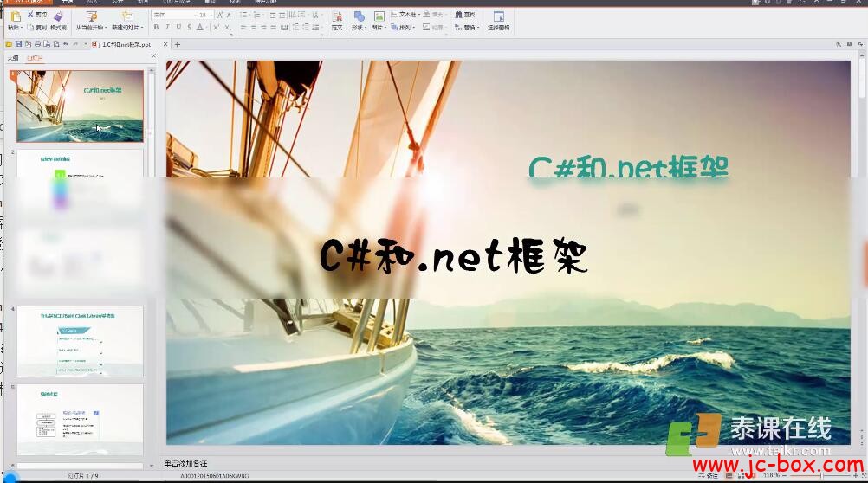Click the zoom slider in status bar
Screen dimensions: 868x483
(823, 475)
